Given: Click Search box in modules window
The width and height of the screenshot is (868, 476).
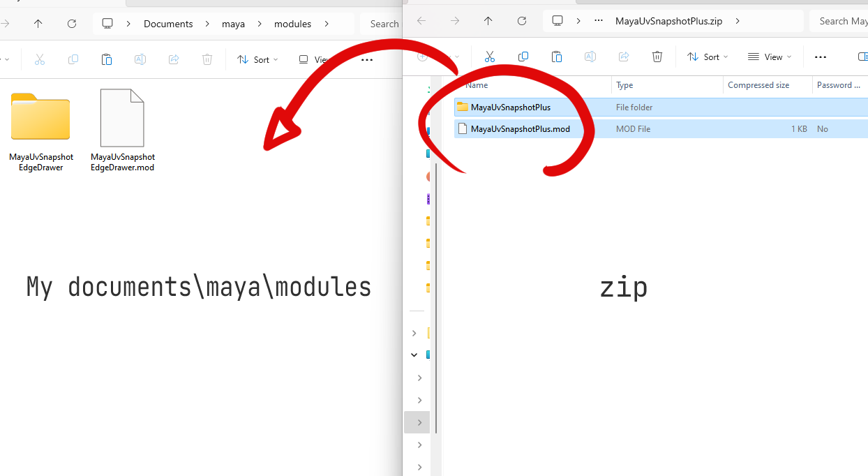Looking at the screenshot, I should pyautogui.click(x=381, y=24).
